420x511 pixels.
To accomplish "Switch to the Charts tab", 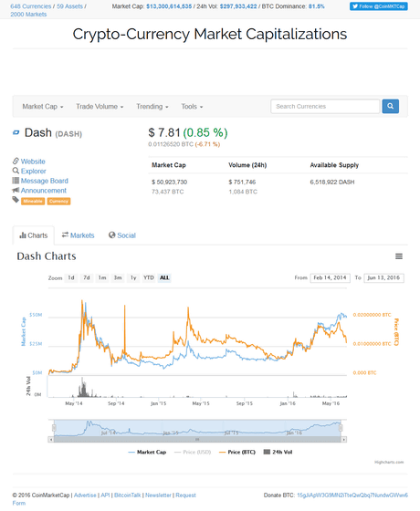I will point(33,235).
